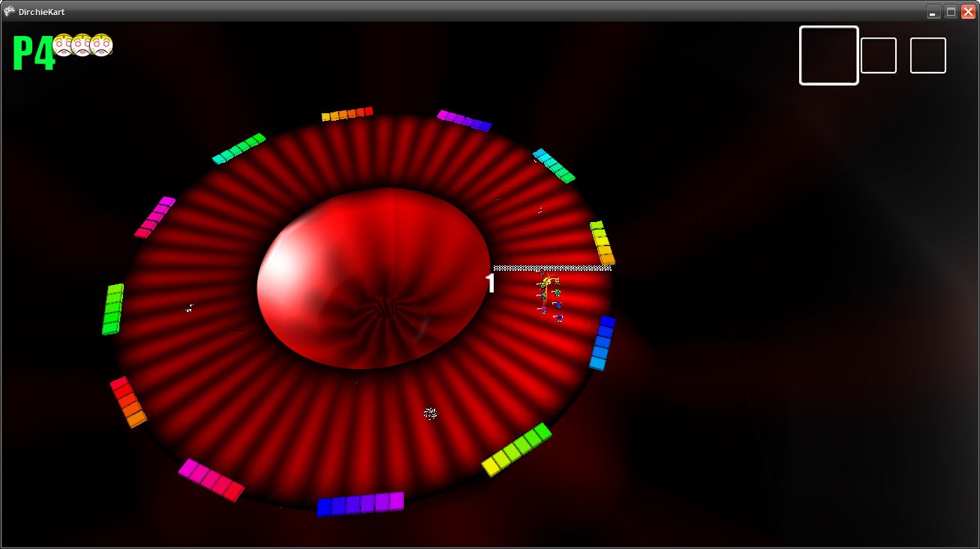Click the last sad-face life icon
980x549 pixels.
click(101, 46)
